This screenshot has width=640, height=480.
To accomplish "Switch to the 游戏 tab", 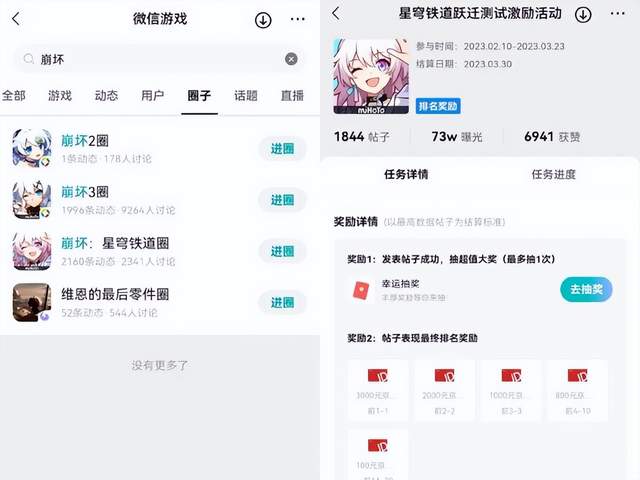I will coord(60,96).
